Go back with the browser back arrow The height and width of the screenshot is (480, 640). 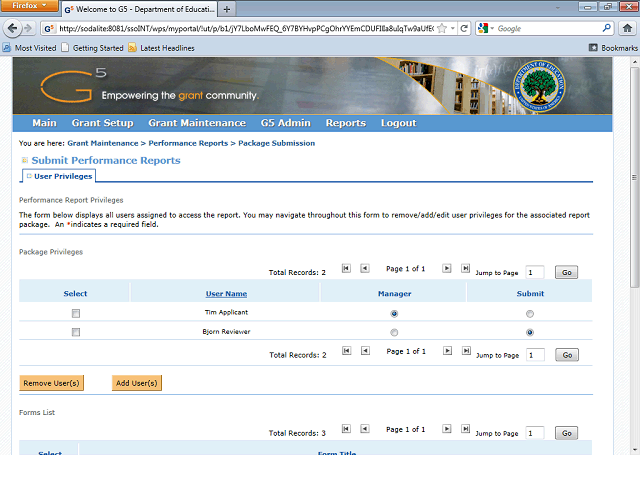pos(12,28)
